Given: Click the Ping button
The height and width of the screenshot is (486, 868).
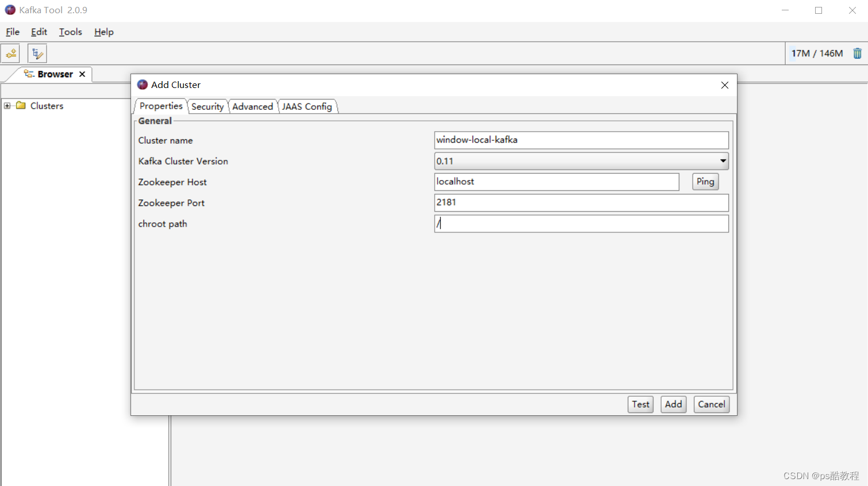Looking at the screenshot, I should pyautogui.click(x=705, y=182).
